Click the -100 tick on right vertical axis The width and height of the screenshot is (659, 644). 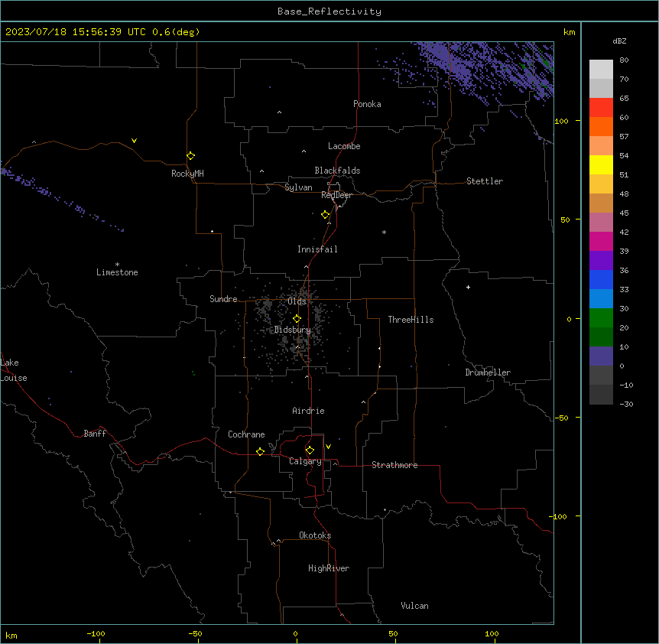[x=559, y=516]
